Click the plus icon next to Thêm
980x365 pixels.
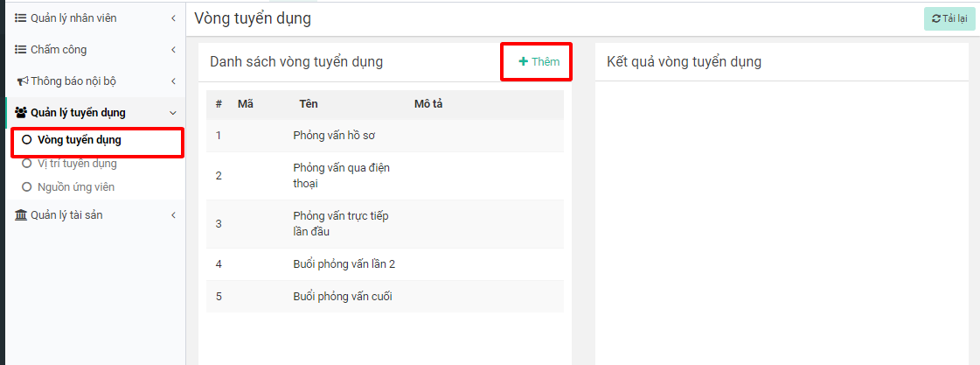(523, 62)
